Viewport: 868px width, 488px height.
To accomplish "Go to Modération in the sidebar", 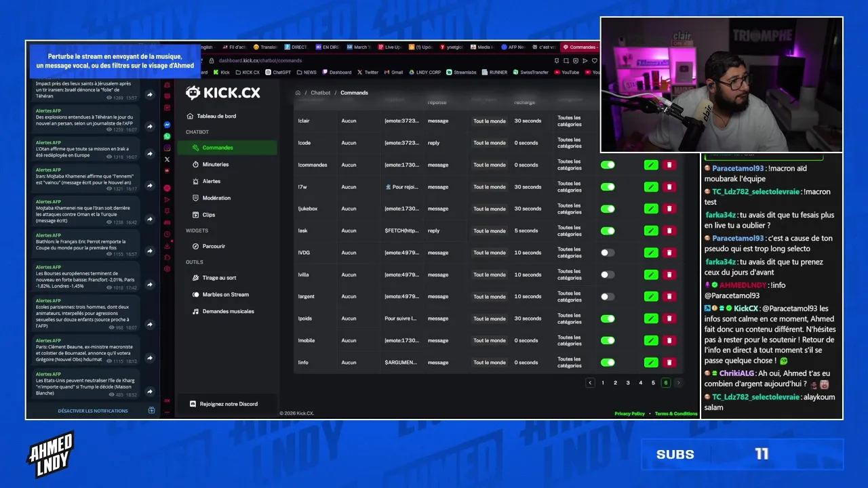I will pos(227,198).
